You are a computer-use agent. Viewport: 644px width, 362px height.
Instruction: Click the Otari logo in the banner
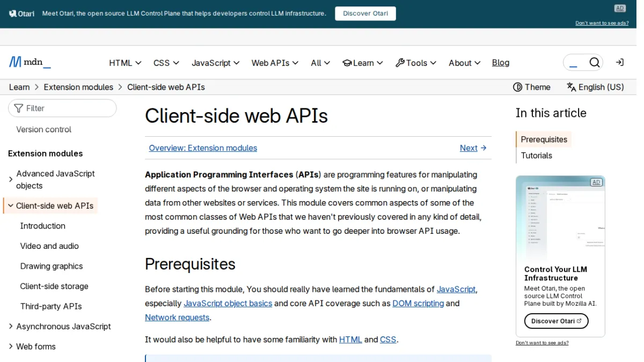tap(22, 13)
